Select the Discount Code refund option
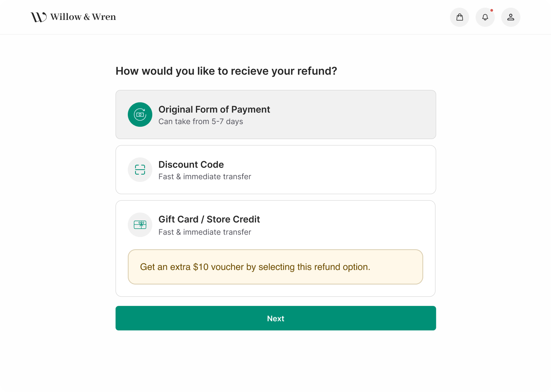This screenshot has width=551, height=392. [x=275, y=170]
